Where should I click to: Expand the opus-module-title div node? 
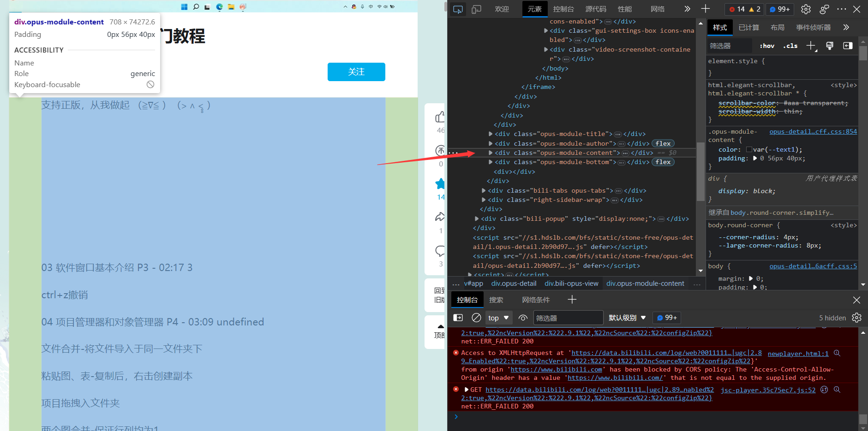[491, 134]
